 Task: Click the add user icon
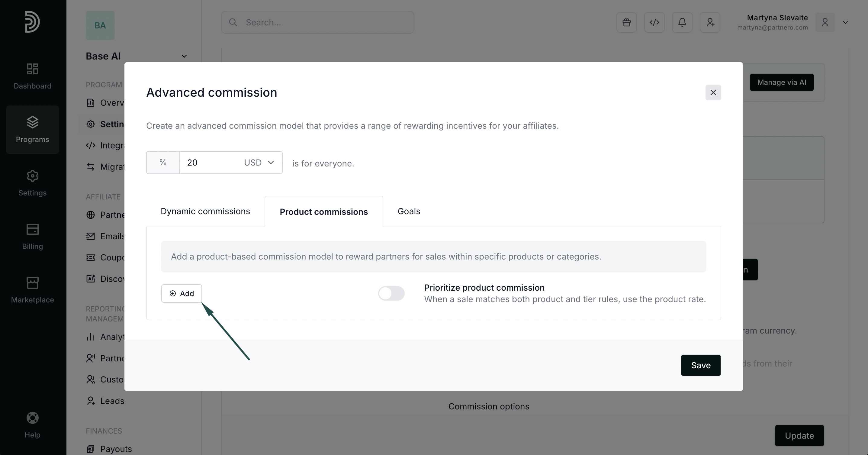coord(710,22)
